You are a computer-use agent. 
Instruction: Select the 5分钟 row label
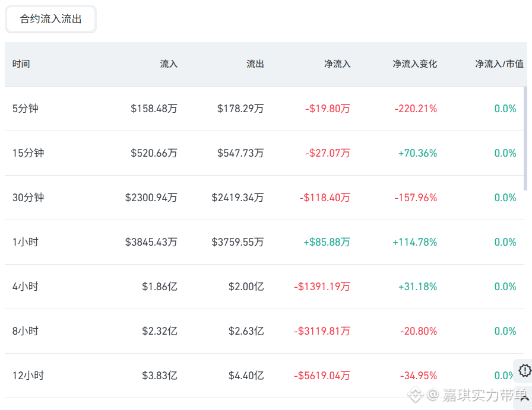click(26, 109)
